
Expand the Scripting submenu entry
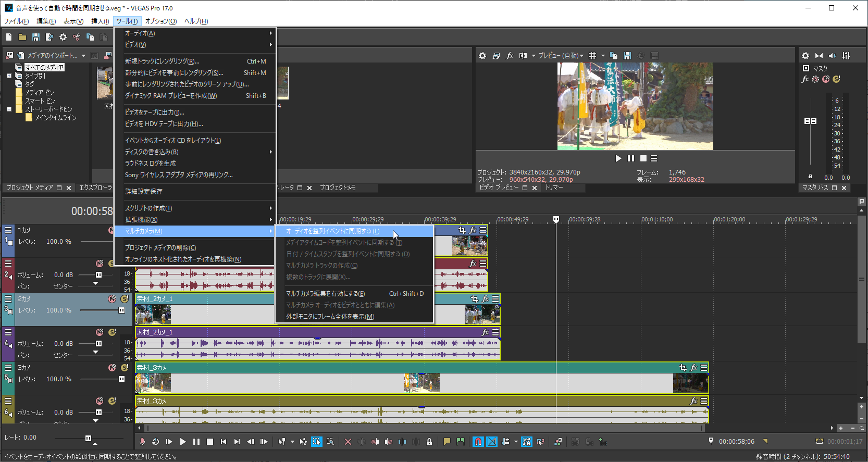click(195, 208)
